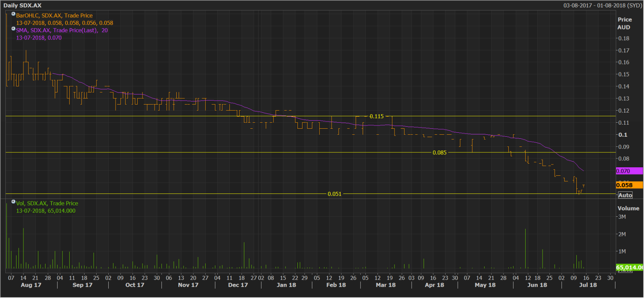Click the 'Daily SDX.AX' chart title

[23, 5]
